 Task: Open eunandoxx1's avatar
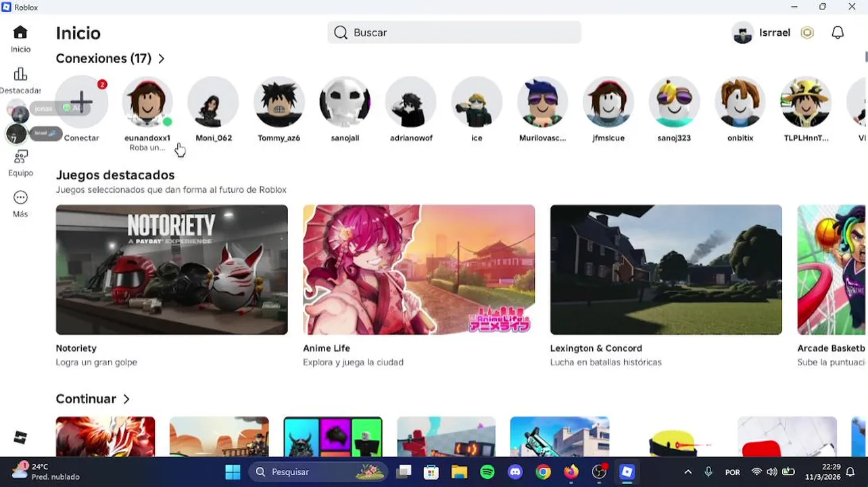click(x=147, y=102)
